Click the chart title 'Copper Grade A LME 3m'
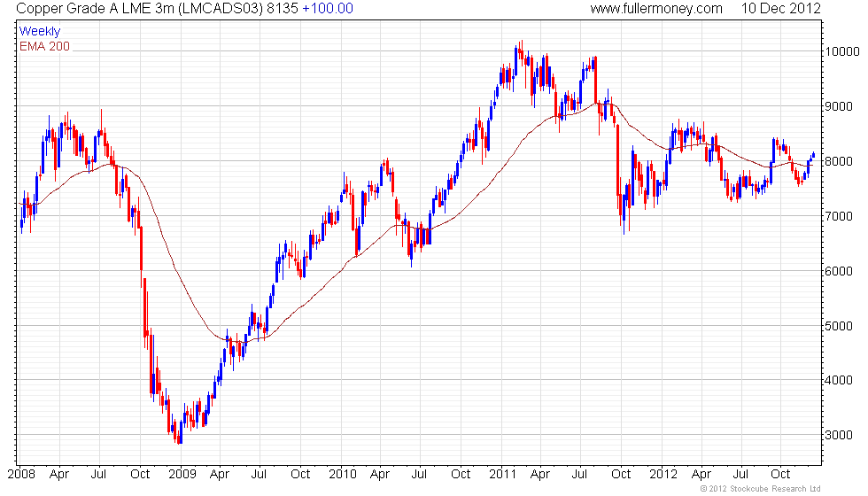 coord(96,8)
